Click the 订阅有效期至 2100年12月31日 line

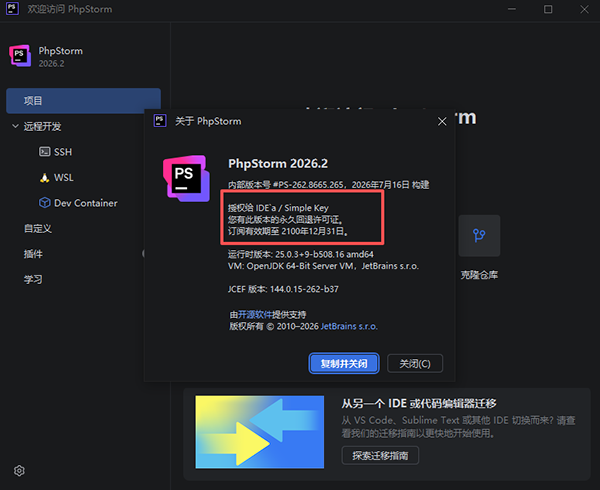(x=288, y=231)
